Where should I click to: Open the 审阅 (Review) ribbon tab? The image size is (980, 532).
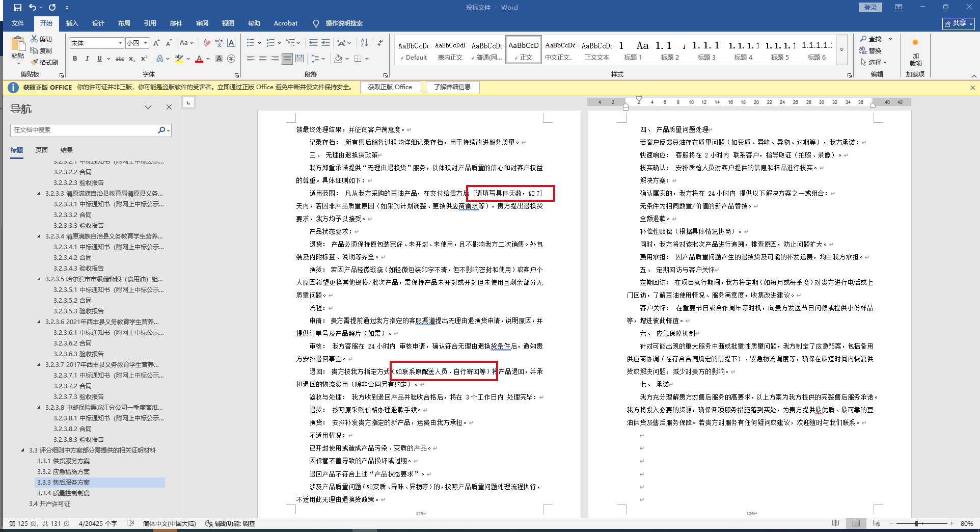(x=202, y=23)
